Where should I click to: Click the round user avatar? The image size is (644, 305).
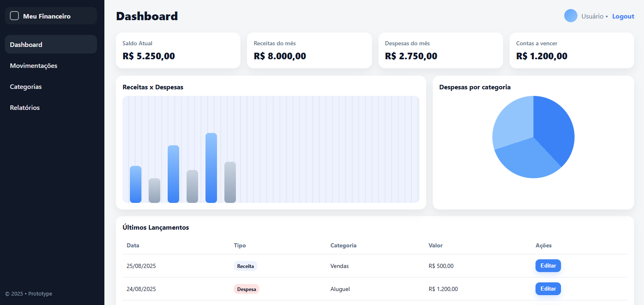click(x=570, y=16)
